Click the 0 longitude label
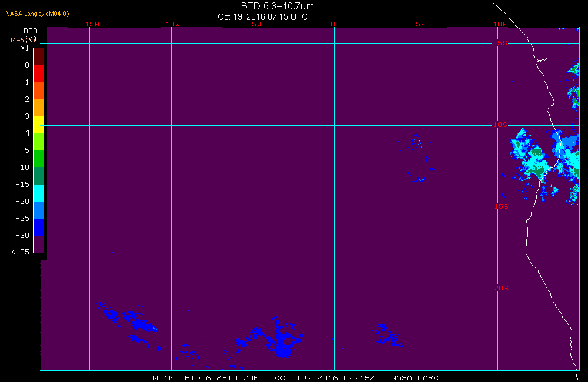Screen dimensions: 588x382 point(333,24)
